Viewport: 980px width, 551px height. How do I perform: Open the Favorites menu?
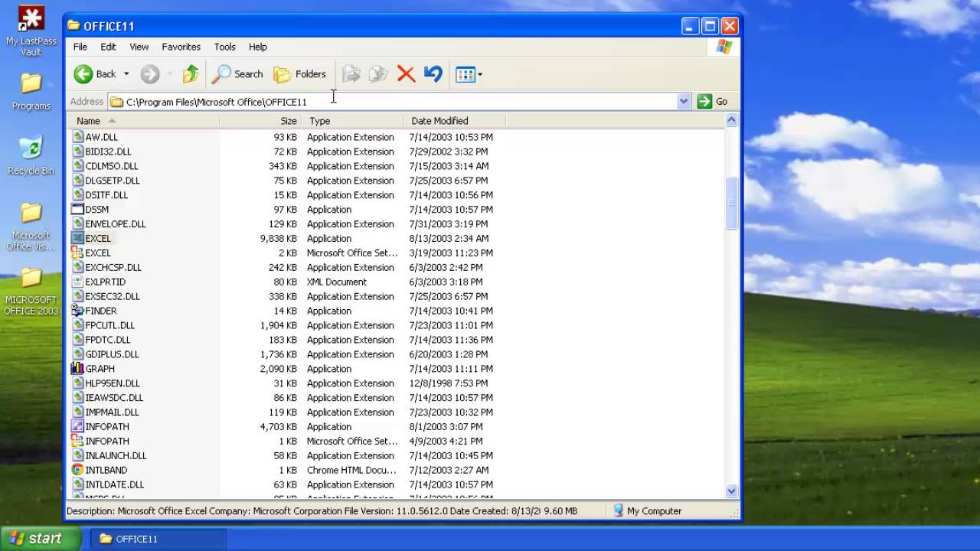point(181,47)
